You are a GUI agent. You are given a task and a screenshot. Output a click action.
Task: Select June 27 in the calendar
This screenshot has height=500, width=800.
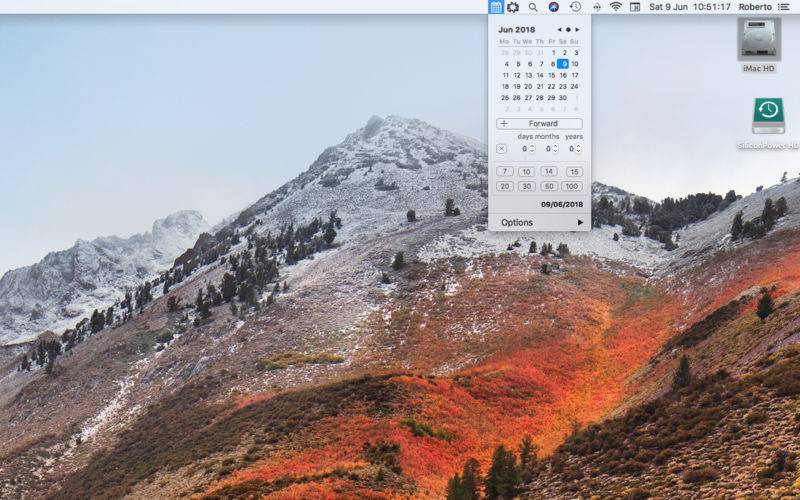click(x=528, y=97)
